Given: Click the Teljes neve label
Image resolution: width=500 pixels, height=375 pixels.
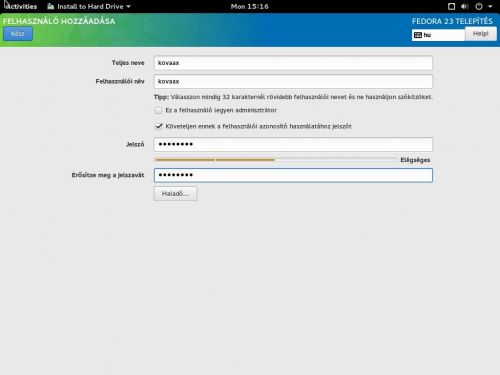Looking at the screenshot, I should pyautogui.click(x=128, y=63).
